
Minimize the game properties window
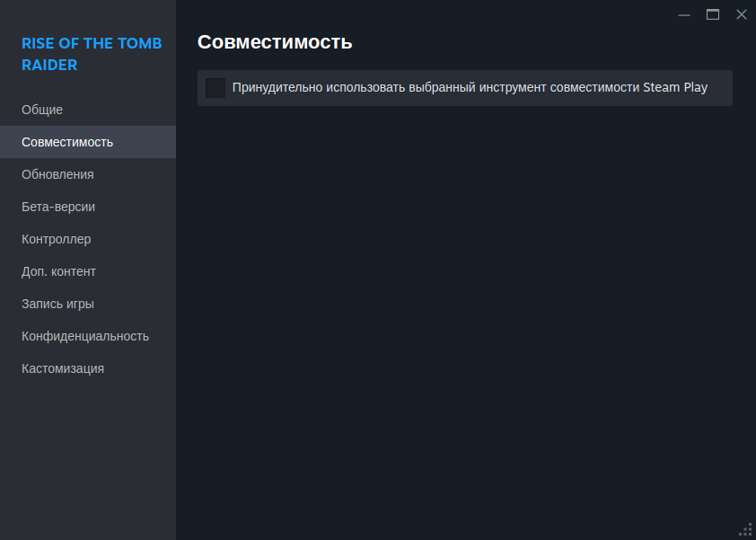[x=684, y=14]
